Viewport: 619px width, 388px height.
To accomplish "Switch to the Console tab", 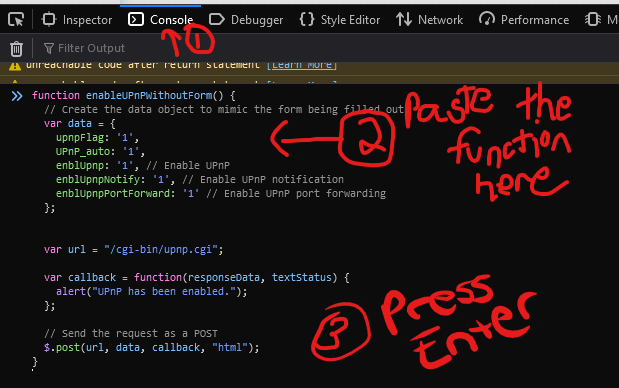I will click(161, 20).
